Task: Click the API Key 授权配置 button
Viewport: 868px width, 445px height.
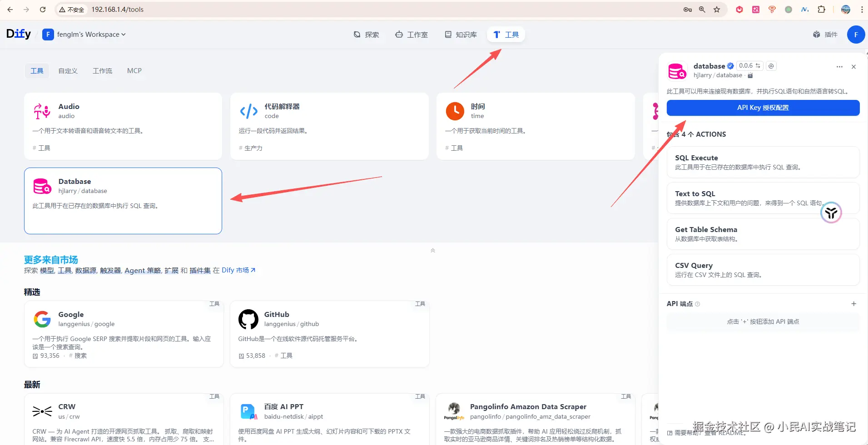Action: click(x=763, y=108)
